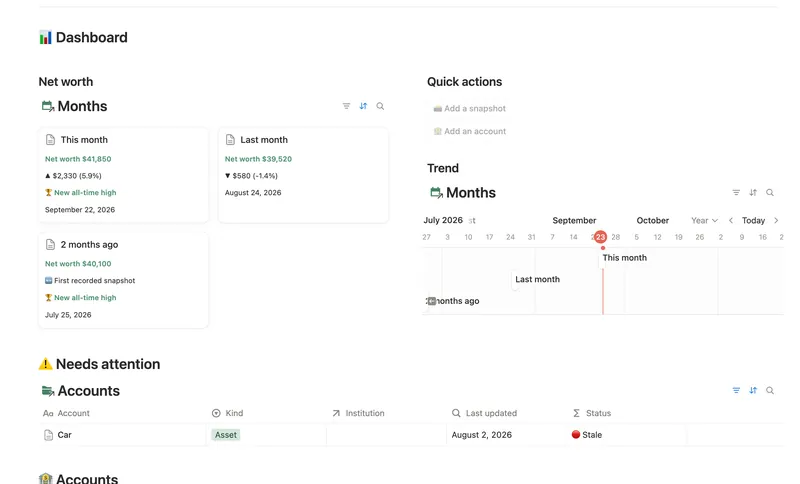
Task: Open the 2 months ago card
Action: (123, 280)
